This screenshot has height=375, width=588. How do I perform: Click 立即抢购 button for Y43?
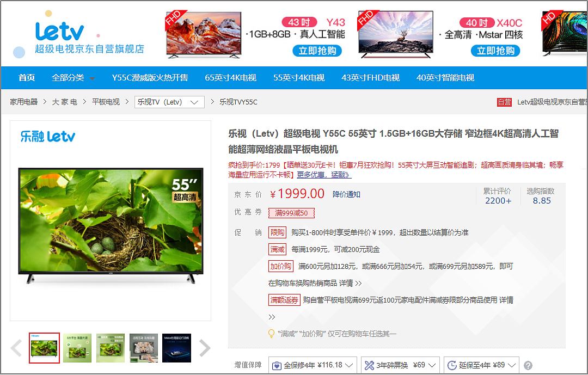click(x=317, y=51)
